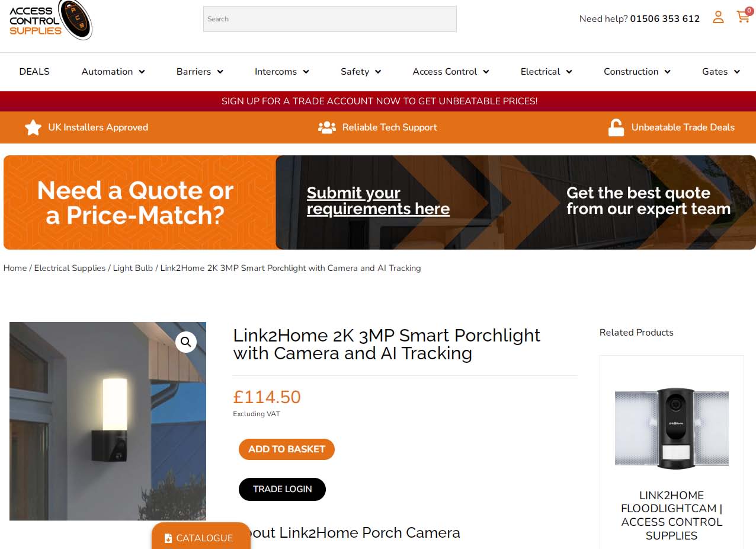This screenshot has width=756, height=549.
Task: Click the magnifier zoom icon on product image
Action: pyautogui.click(x=186, y=342)
